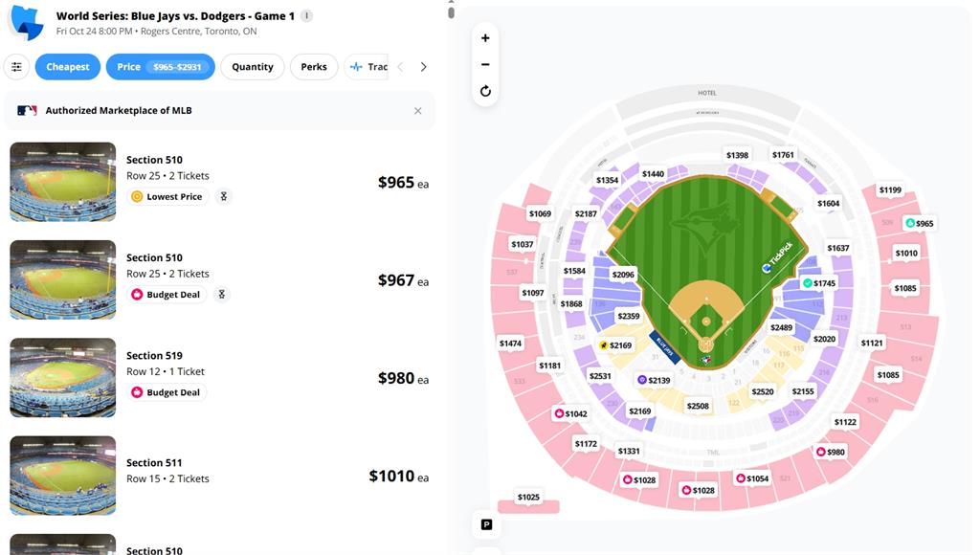Screen dimensions: 980x555
Task: Open the Price range filter
Action: [x=160, y=67]
